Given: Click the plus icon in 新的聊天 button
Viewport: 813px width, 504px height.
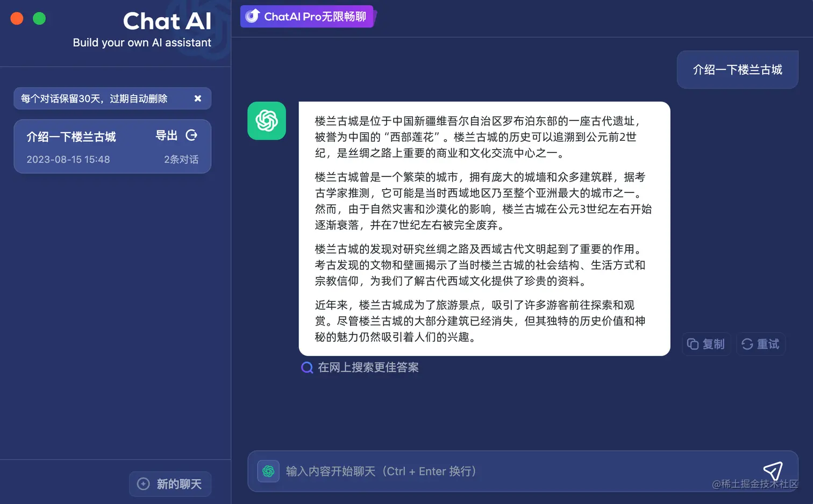Looking at the screenshot, I should [144, 484].
